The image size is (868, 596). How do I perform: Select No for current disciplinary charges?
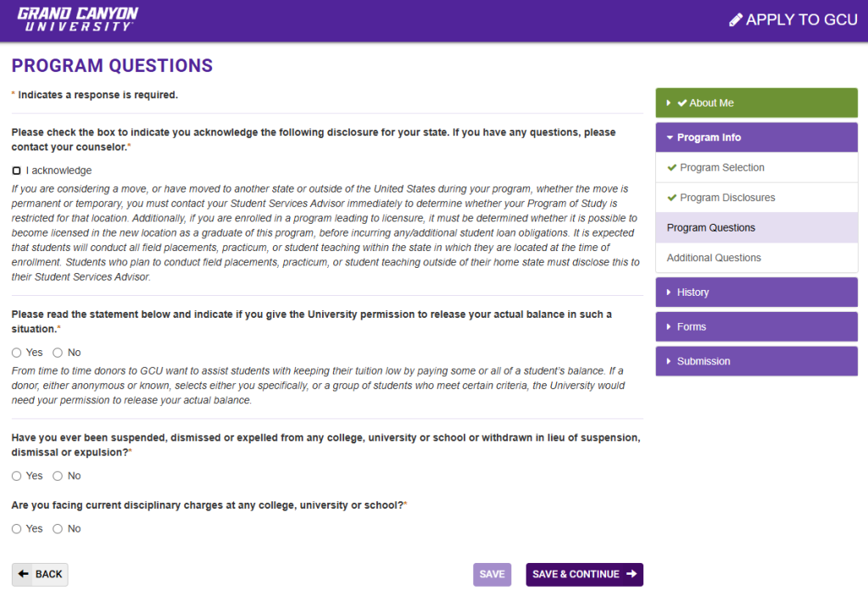pos(58,529)
